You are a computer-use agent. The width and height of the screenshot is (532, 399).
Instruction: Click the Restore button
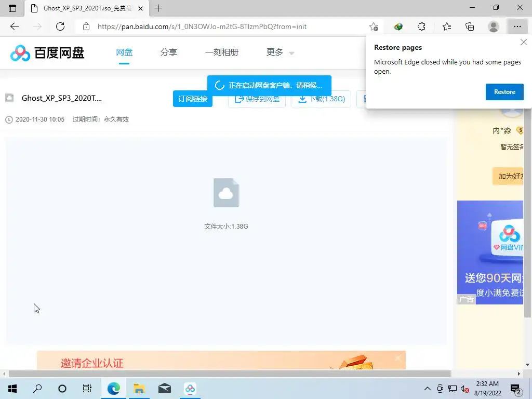(504, 92)
